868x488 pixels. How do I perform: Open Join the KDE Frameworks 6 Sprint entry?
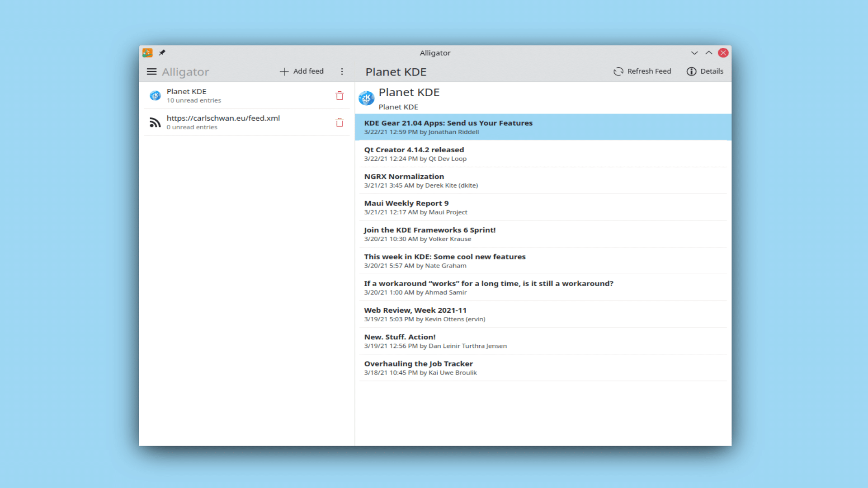click(x=543, y=234)
